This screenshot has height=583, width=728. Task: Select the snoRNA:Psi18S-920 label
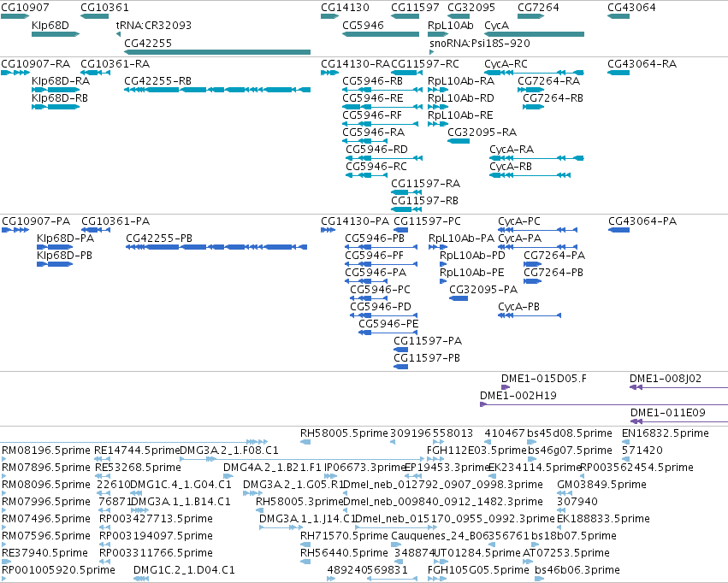(x=480, y=43)
